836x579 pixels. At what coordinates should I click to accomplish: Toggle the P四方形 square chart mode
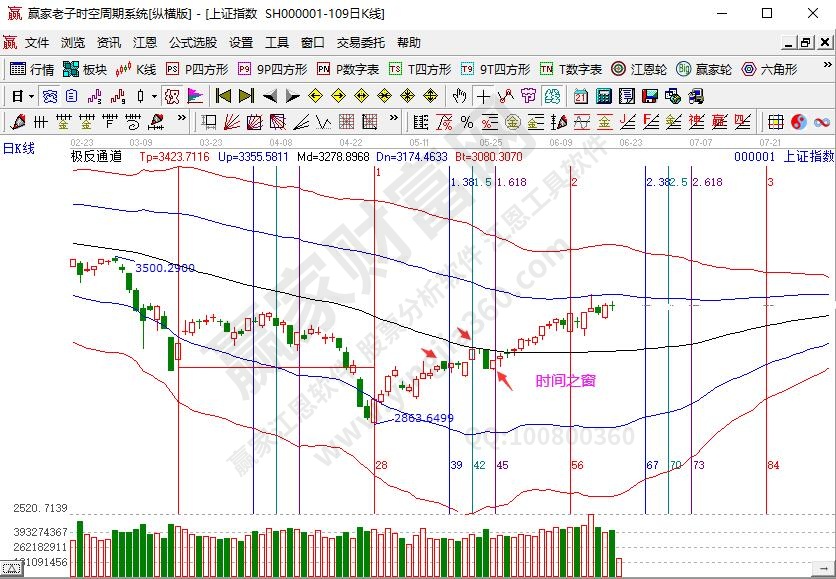(197, 69)
